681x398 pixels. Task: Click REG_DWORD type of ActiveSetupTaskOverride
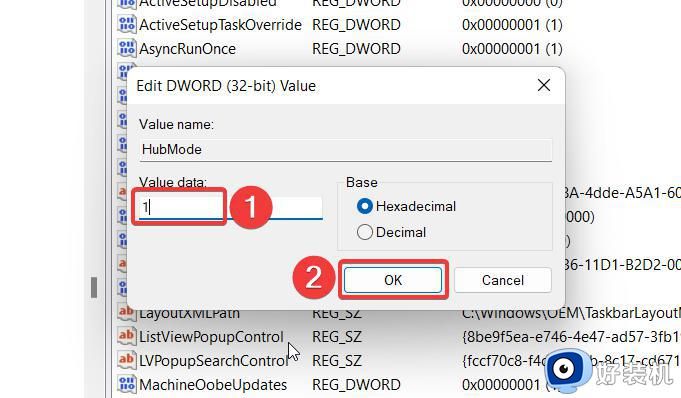(356, 25)
